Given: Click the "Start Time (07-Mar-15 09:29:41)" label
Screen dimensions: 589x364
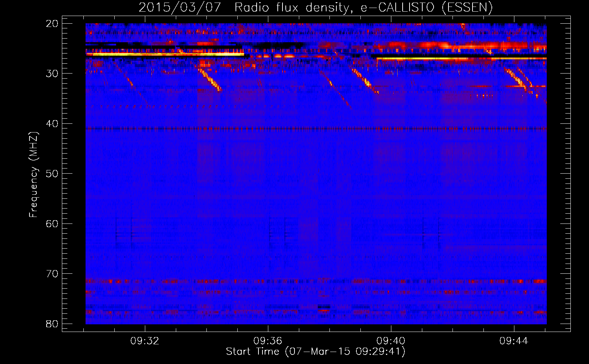Looking at the screenshot, I should [316, 352].
